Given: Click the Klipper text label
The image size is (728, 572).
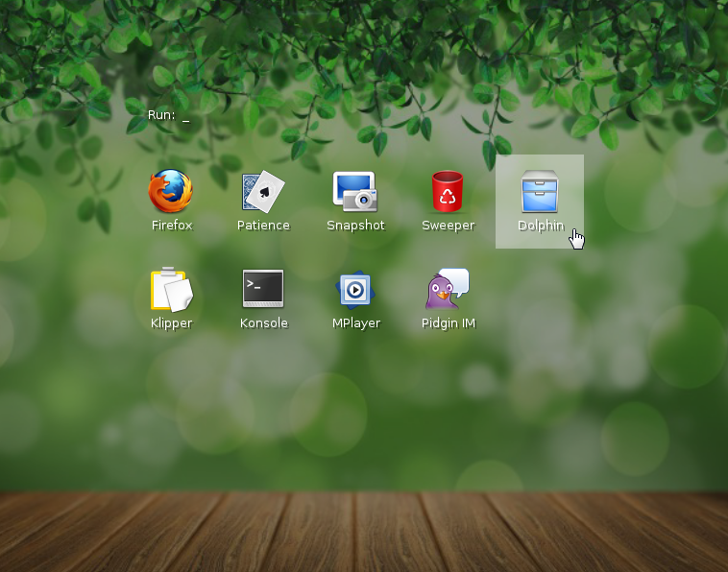Looking at the screenshot, I should [171, 323].
